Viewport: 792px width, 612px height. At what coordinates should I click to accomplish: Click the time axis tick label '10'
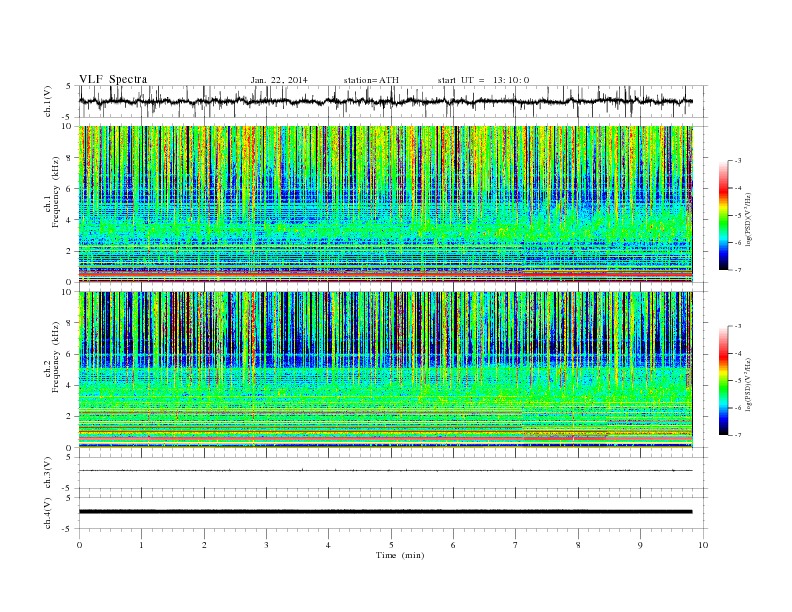703,545
